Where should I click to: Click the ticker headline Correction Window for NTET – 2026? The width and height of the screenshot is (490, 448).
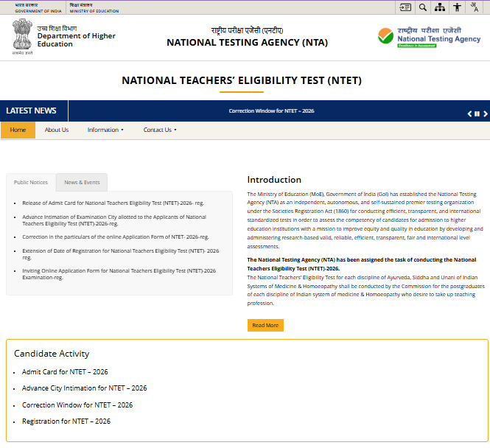[271, 111]
